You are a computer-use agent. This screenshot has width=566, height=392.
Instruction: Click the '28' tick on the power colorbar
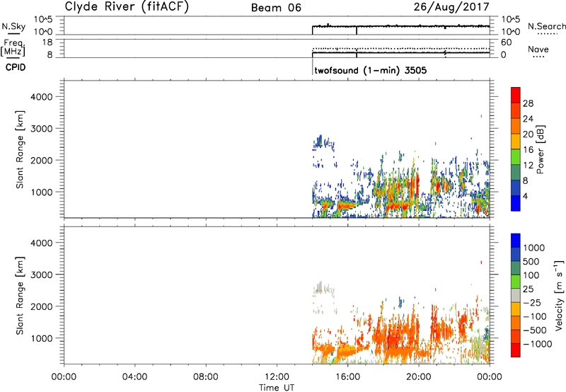point(528,103)
